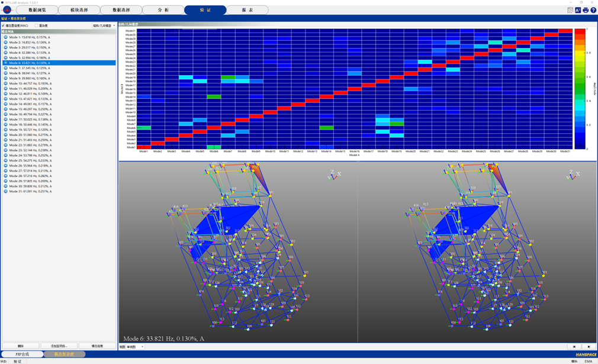This screenshot has width=598, height=364.
Task: Click the language switch icon
Action: [x=578, y=10]
